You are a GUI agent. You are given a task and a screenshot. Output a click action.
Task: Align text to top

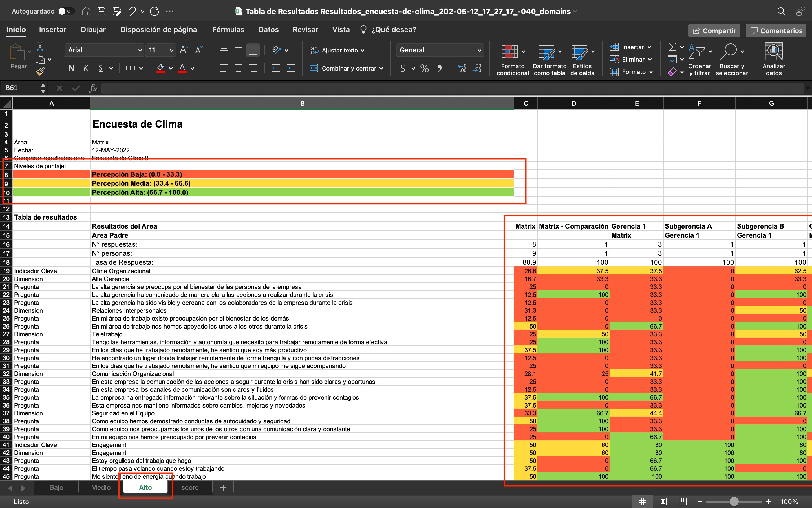tap(224, 50)
